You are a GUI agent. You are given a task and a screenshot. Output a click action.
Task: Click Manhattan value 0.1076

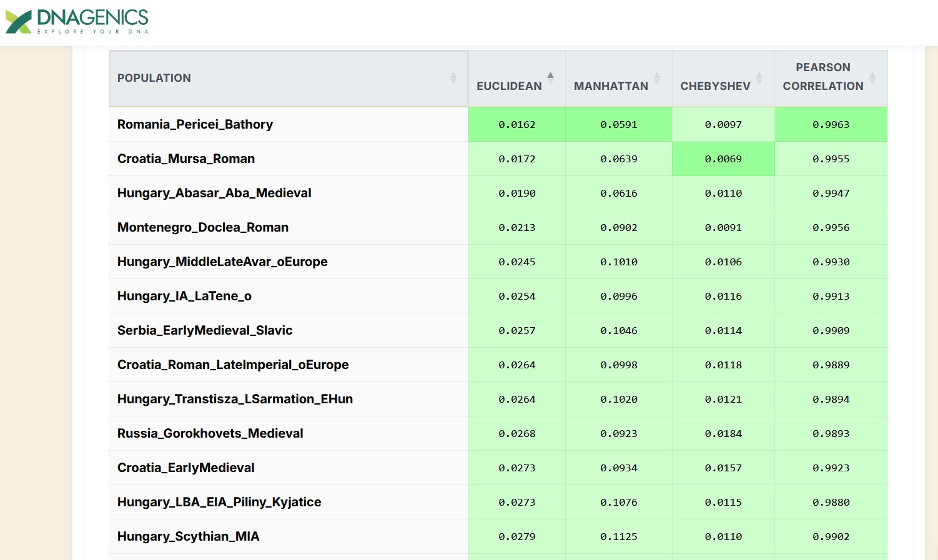pos(619,503)
